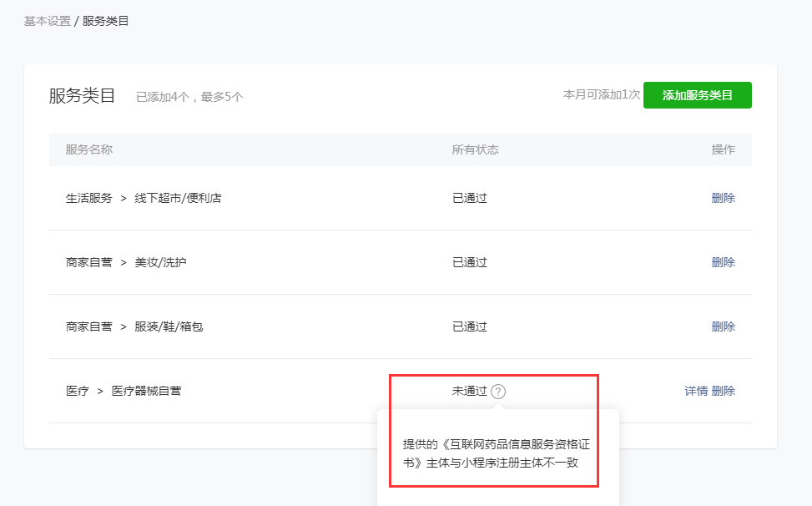Click the 添加服务类目 green button

(697, 95)
